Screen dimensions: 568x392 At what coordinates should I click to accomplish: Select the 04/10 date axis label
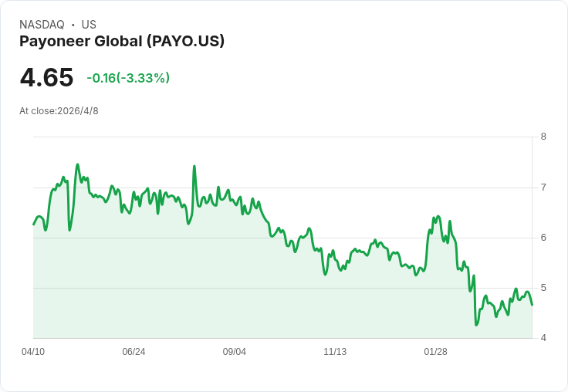33,352
